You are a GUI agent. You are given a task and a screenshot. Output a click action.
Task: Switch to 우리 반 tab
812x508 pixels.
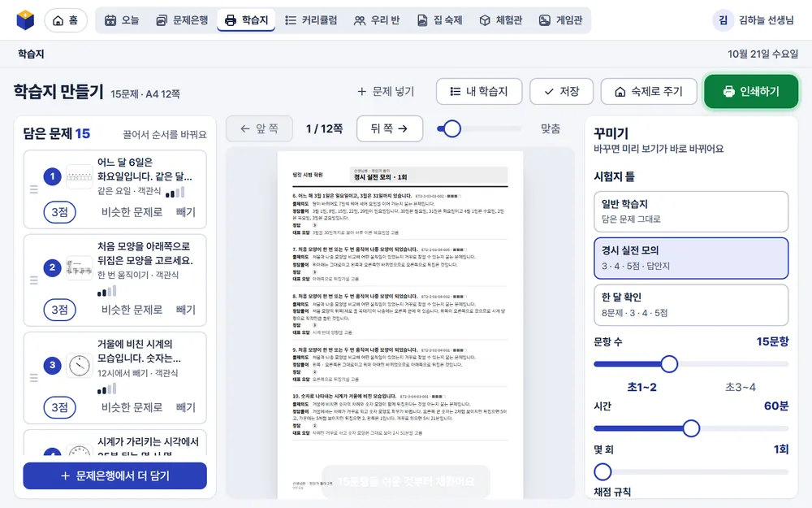click(377, 20)
